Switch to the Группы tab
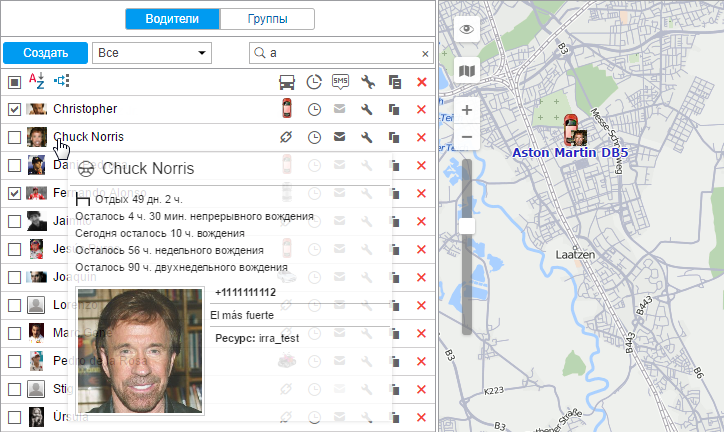This screenshot has height=432, width=724. (x=267, y=18)
